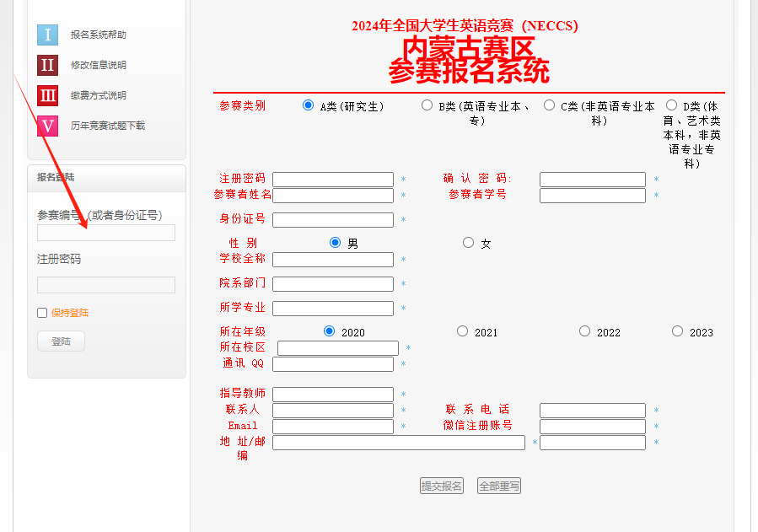Image resolution: width=758 pixels, height=532 pixels.
Task: Click the red Roman numeral III icon
Action: click(x=47, y=95)
